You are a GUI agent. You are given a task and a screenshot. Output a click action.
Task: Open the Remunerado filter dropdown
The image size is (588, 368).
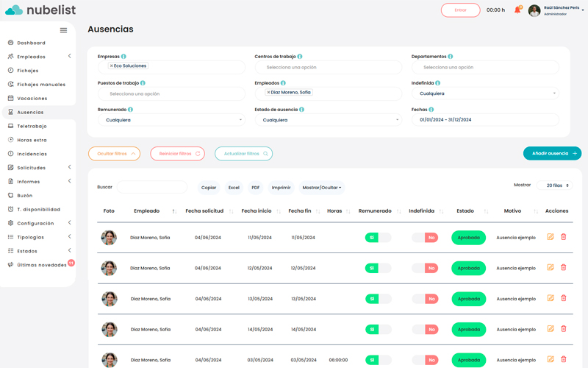point(171,120)
